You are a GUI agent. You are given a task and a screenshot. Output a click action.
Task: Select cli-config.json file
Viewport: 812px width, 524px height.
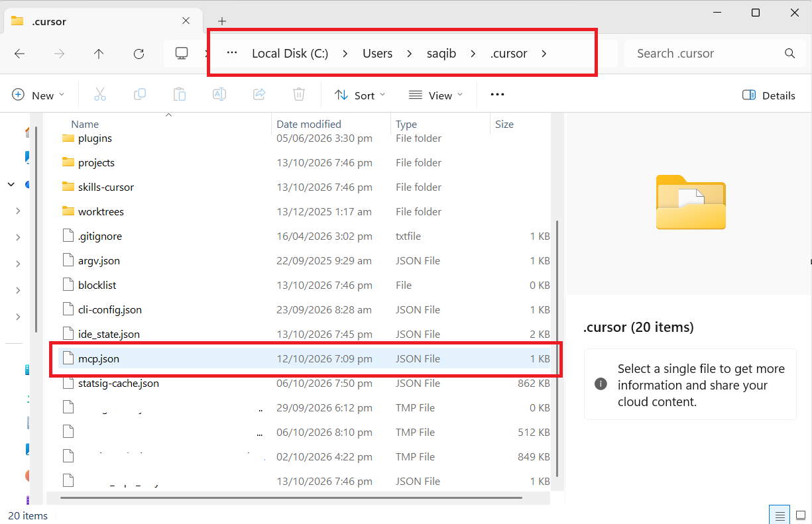click(306, 309)
